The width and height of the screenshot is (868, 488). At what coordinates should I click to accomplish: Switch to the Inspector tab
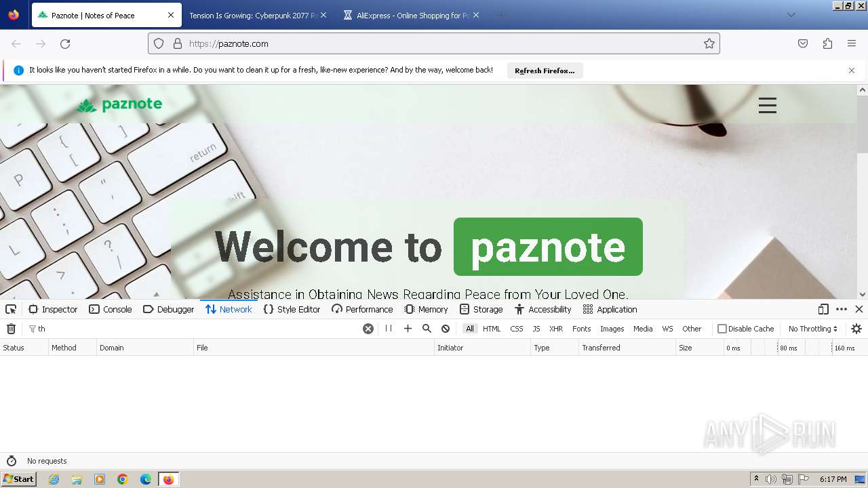(x=53, y=309)
